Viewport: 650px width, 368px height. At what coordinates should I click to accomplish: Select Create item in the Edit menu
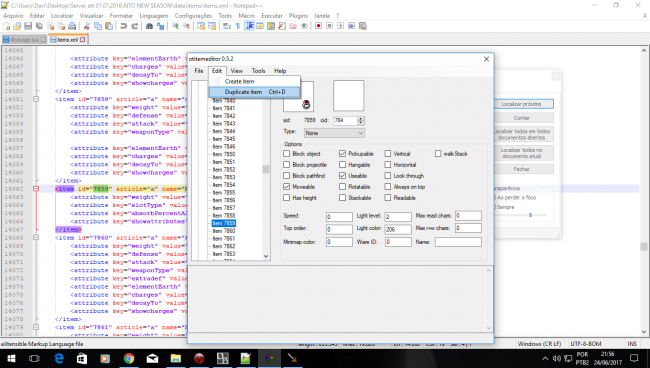pyautogui.click(x=255, y=82)
